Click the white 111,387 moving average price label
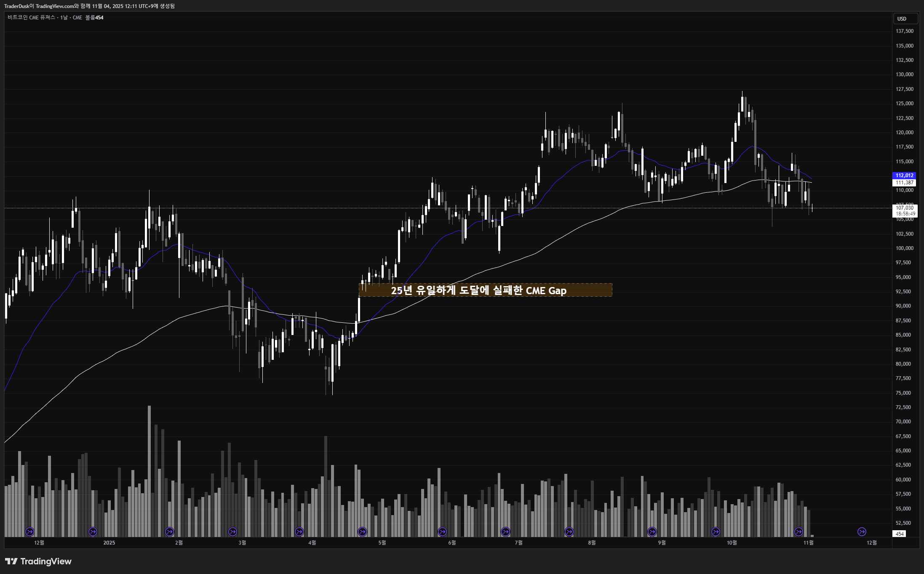Image resolution: width=924 pixels, height=574 pixels. [x=904, y=182]
